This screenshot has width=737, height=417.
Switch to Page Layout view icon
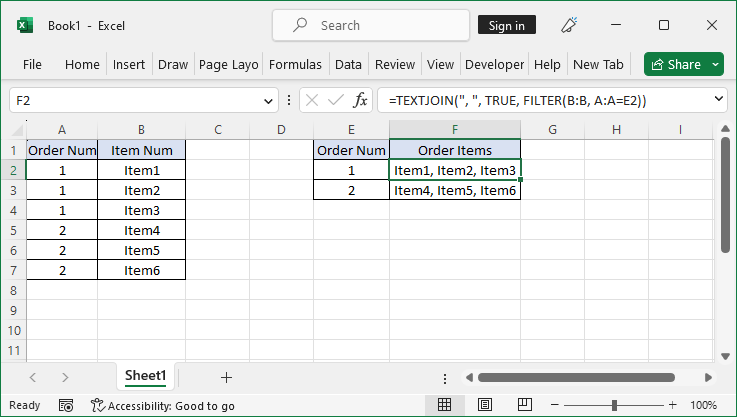(484, 405)
